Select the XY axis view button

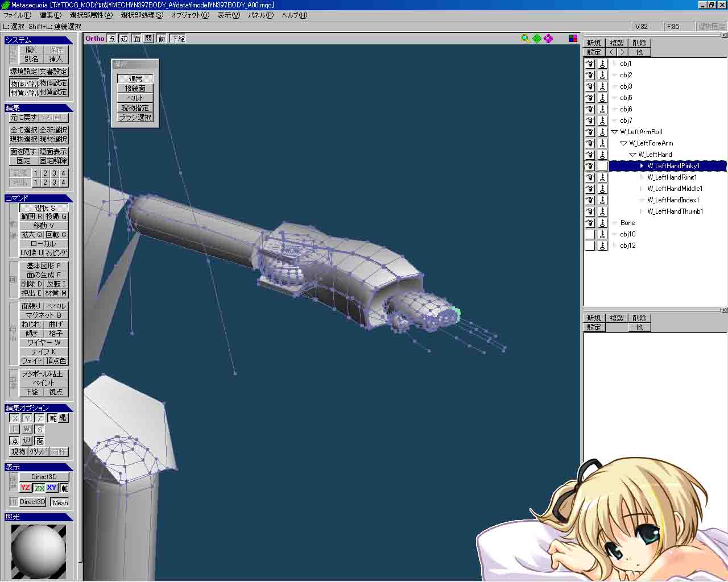[52, 488]
